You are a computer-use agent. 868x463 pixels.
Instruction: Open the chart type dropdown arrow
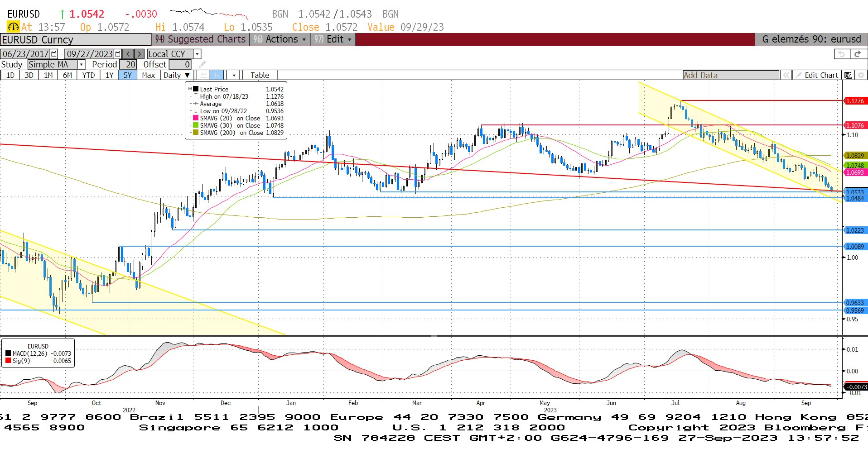[234, 75]
